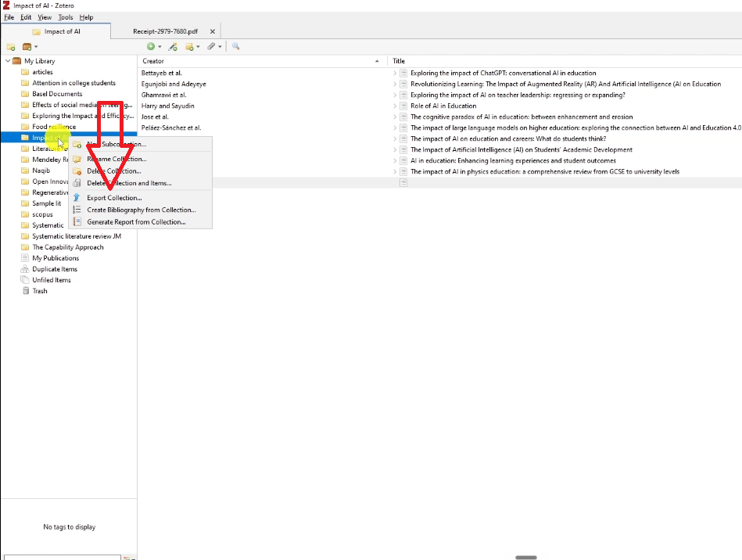Sort items by the Title column header
The image size is (742, 560).
[x=565, y=61]
